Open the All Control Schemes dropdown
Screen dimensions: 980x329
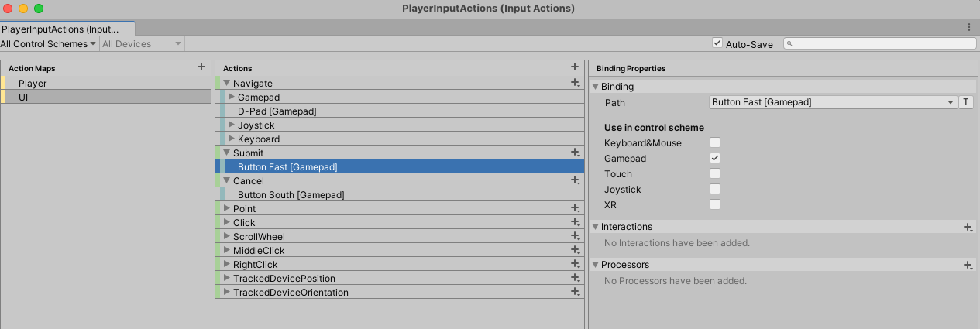tap(49, 44)
